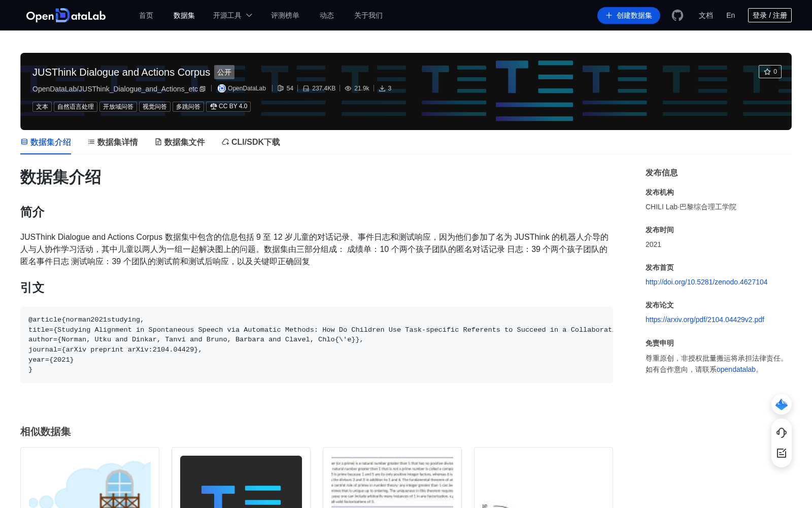Click the 自然语言处理 tag
The height and width of the screenshot is (508, 812).
76,107
